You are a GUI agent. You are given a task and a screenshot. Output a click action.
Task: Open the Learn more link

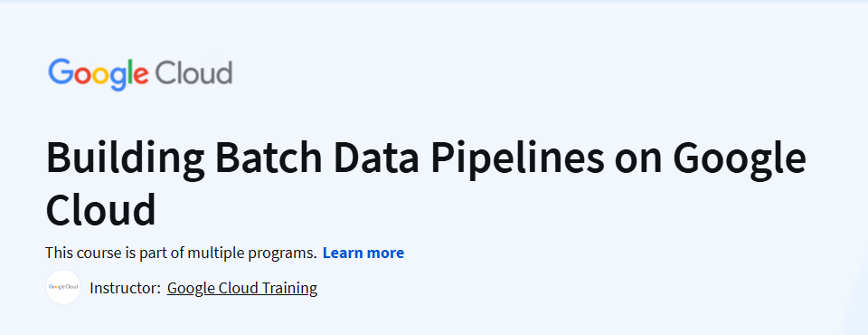coord(363,253)
